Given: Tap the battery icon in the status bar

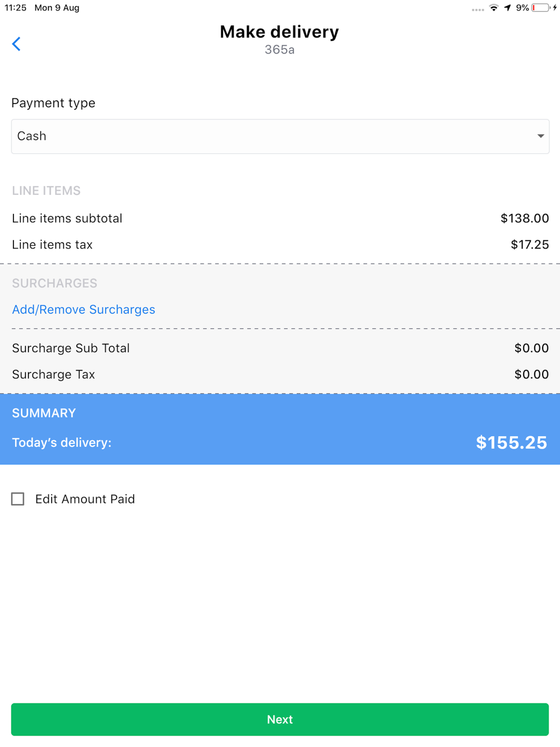Looking at the screenshot, I should pyautogui.click(x=540, y=8).
